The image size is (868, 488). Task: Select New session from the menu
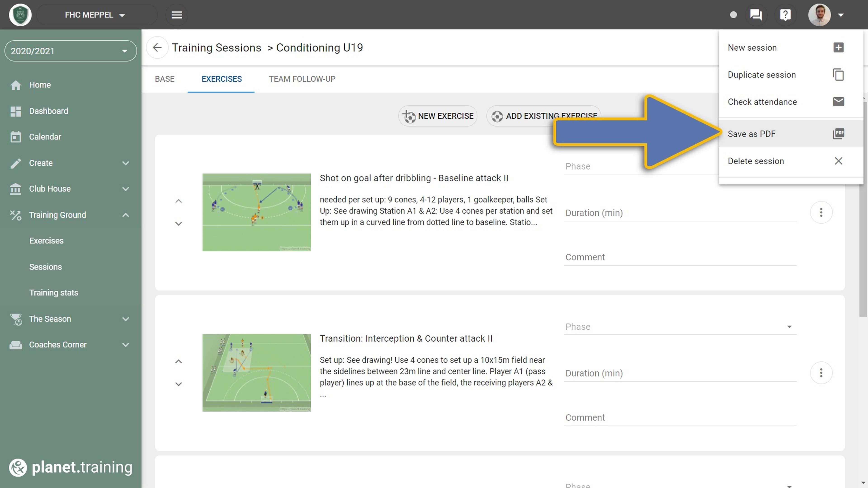[791, 47]
